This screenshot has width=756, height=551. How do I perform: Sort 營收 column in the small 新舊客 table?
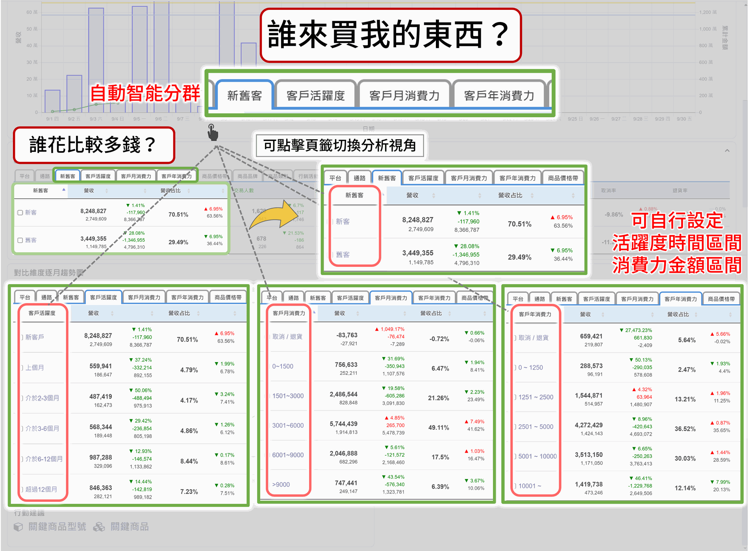coord(106,191)
